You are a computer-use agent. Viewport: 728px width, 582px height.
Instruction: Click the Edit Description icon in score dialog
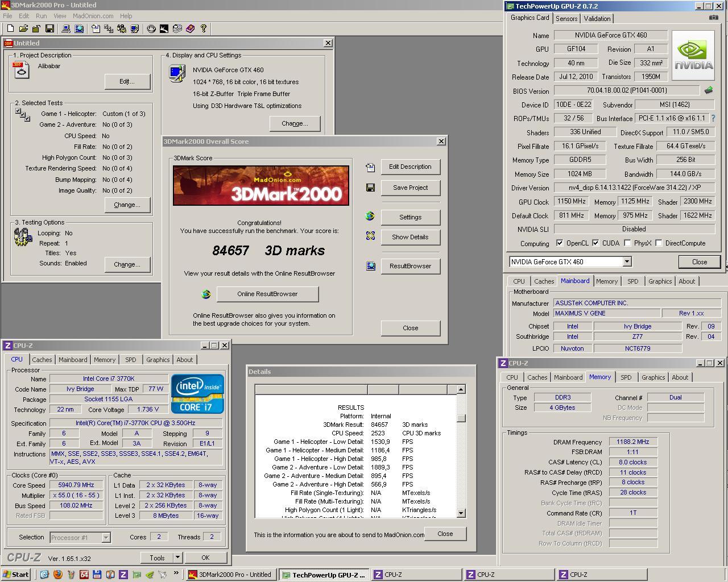point(370,167)
